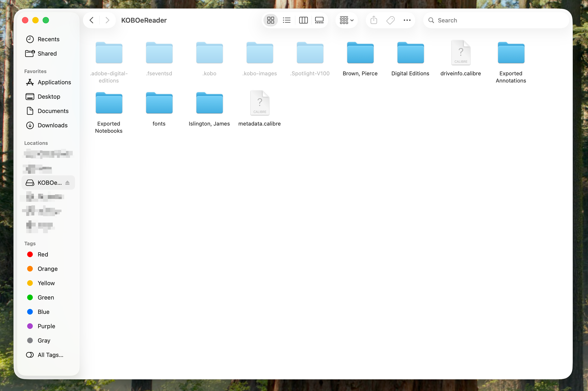Click the forward navigation arrow

coord(107,20)
